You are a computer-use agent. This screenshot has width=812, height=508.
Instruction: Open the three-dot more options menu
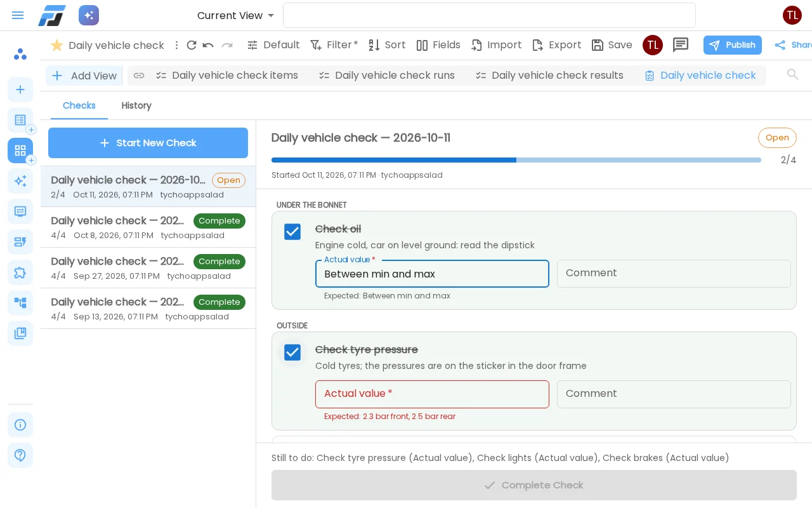177,45
